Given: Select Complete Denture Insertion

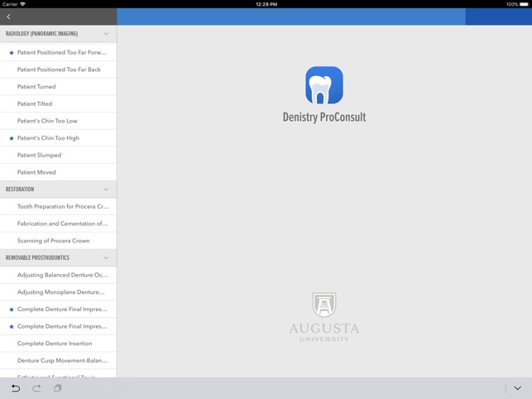Looking at the screenshot, I should point(59,344).
